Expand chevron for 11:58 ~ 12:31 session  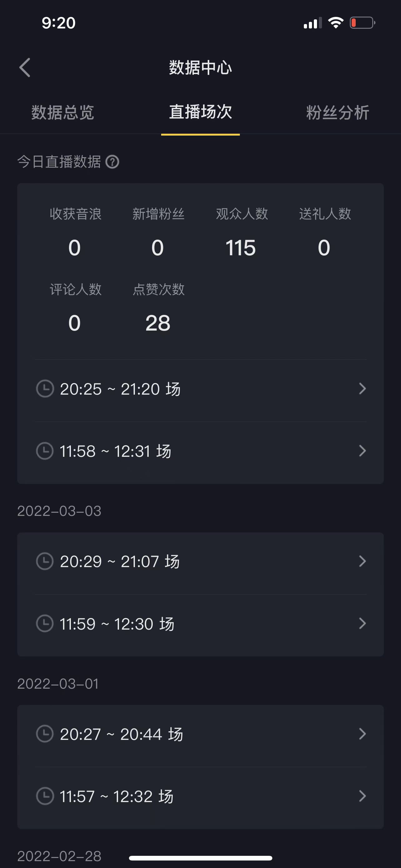tap(362, 451)
